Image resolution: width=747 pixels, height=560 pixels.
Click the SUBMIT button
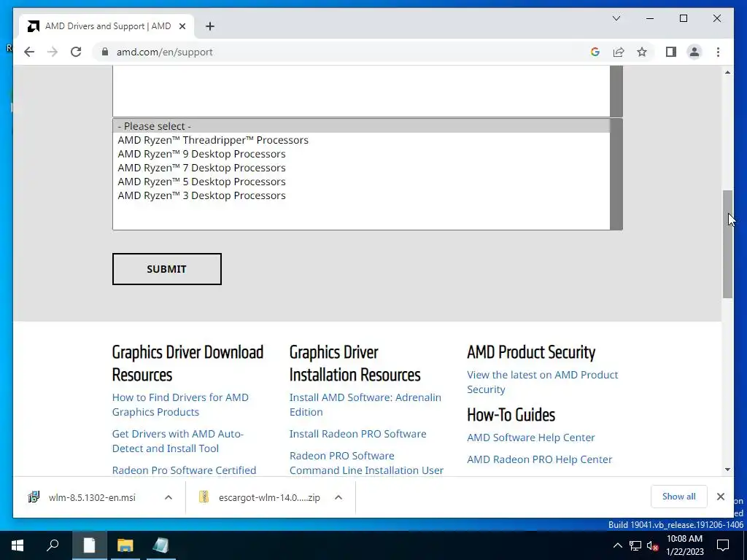click(167, 269)
